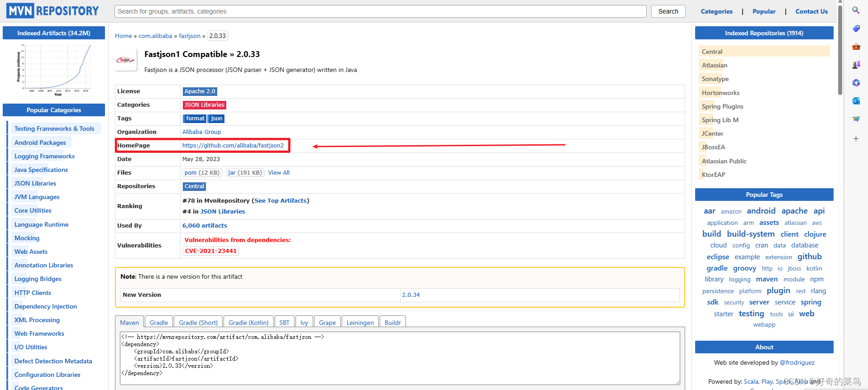Click the testing popular tag

[x=751, y=314]
